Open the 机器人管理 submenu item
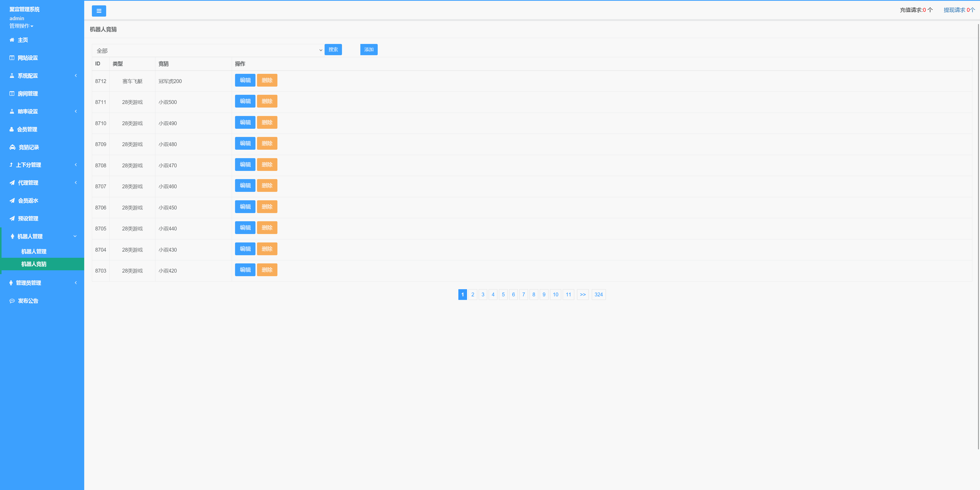Image resolution: width=980 pixels, height=490 pixels. tap(34, 251)
